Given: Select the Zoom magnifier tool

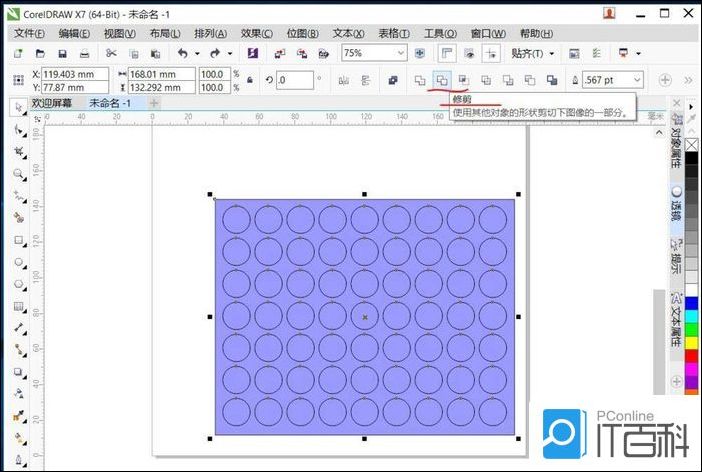Looking at the screenshot, I should [x=19, y=174].
